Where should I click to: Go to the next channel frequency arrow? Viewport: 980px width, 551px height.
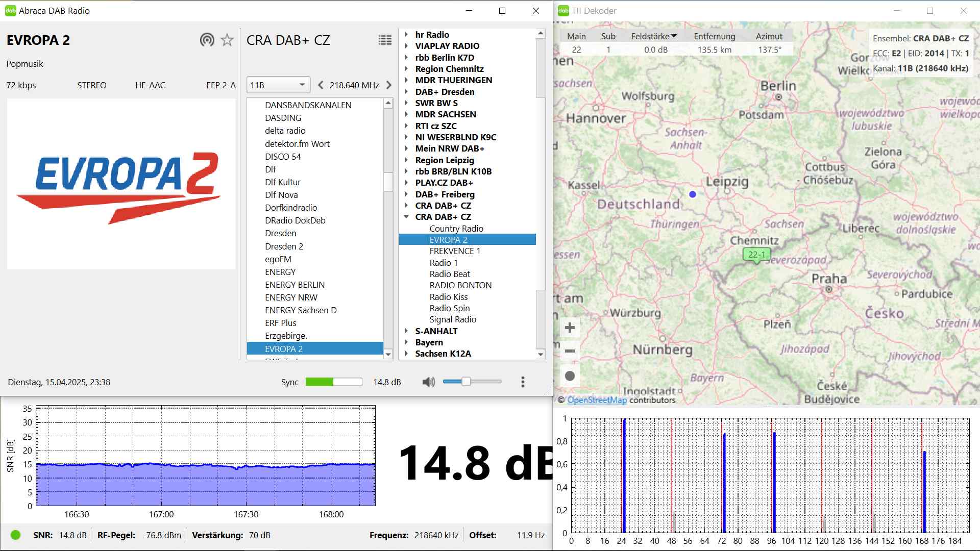(389, 85)
